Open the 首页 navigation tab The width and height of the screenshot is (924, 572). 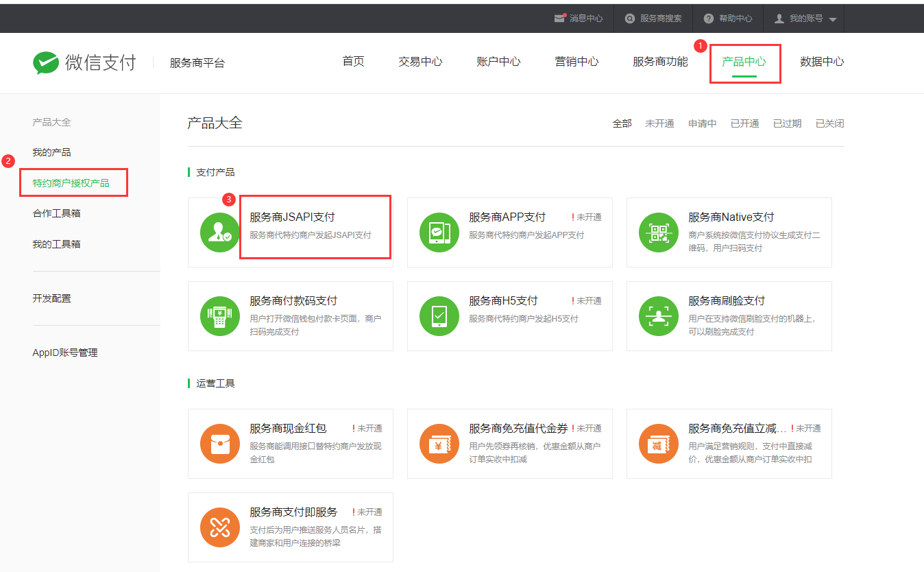click(x=353, y=62)
